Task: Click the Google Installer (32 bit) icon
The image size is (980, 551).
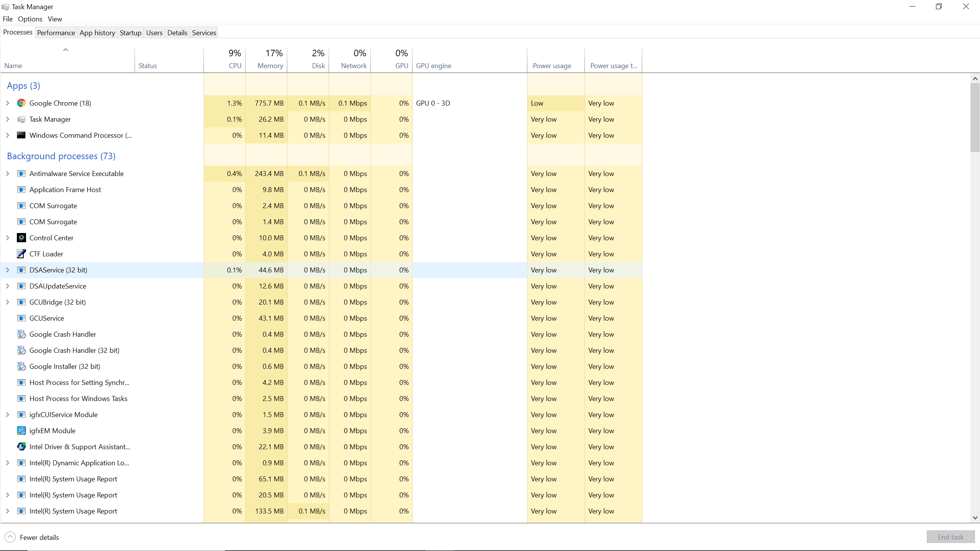Action: tap(21, 366)
